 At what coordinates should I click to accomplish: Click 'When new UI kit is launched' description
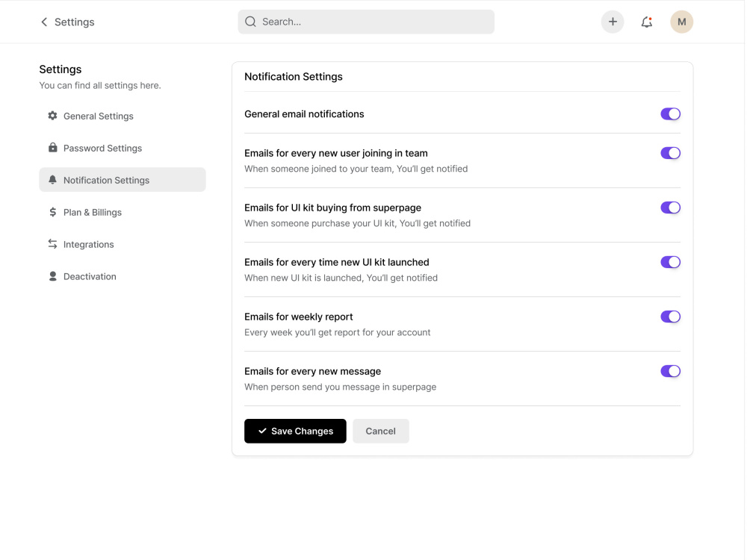341,278
